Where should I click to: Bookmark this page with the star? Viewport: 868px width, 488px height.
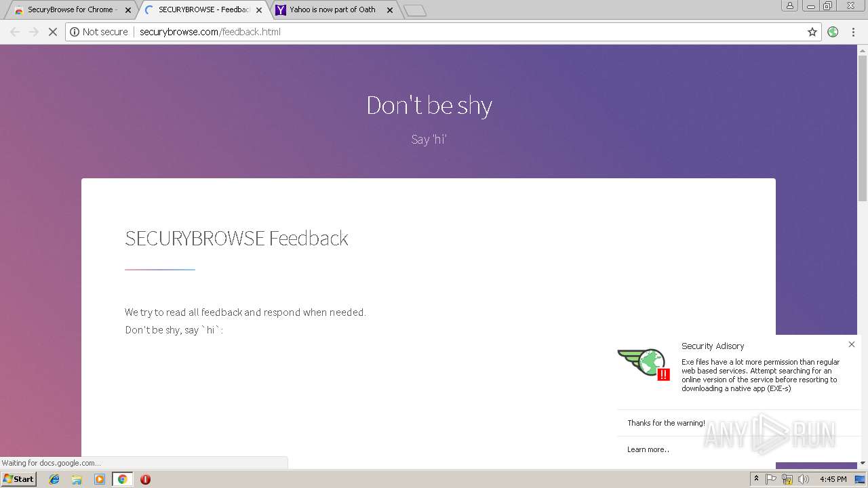[812, 32]
